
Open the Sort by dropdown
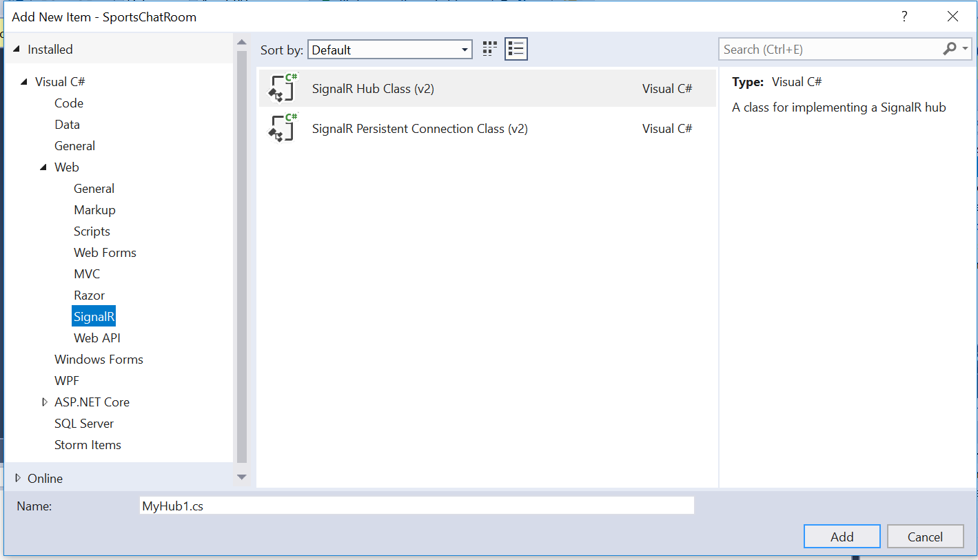coord(465,50)
